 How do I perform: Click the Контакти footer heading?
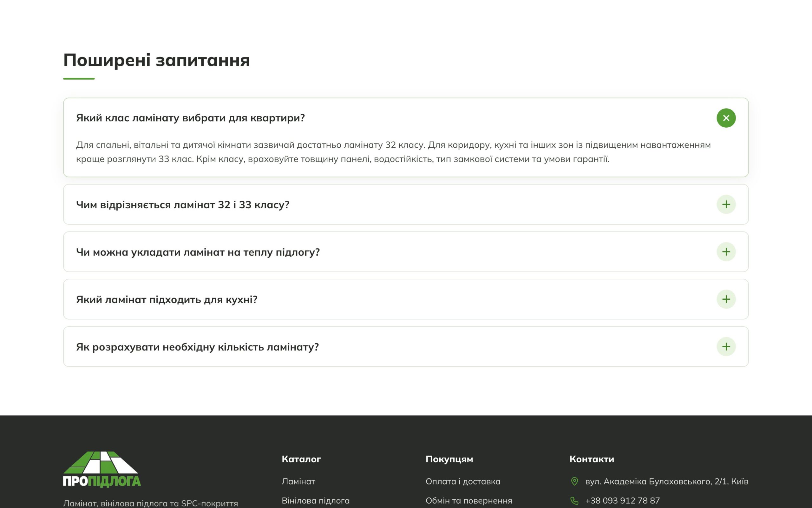(592, 459)
